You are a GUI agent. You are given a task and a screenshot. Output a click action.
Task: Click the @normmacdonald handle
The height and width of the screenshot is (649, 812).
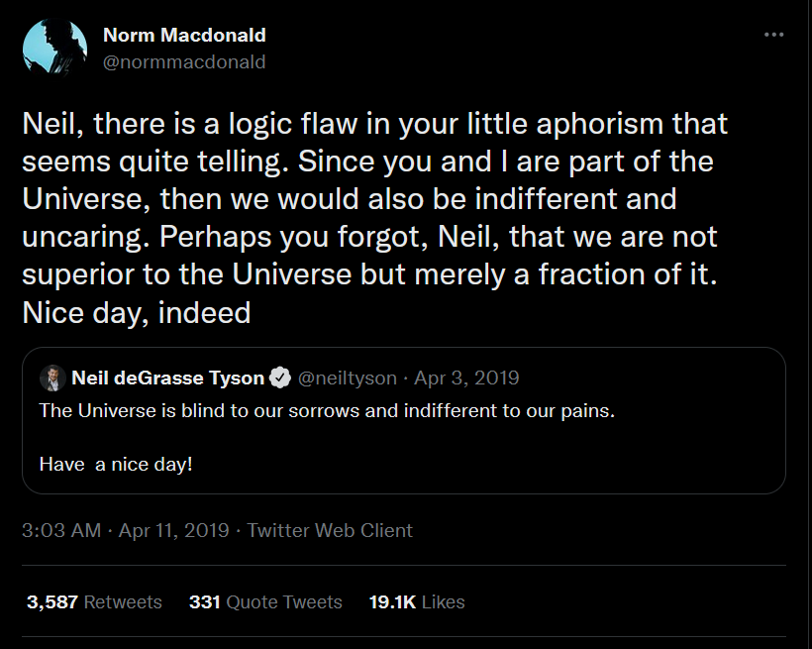pyautogui.click(x=184, y=62)
